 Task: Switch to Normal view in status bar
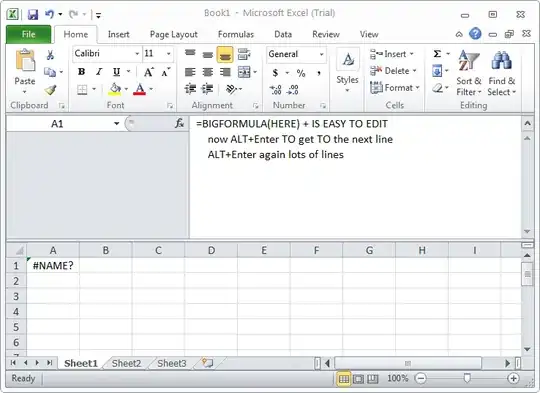tap(343, 379)
